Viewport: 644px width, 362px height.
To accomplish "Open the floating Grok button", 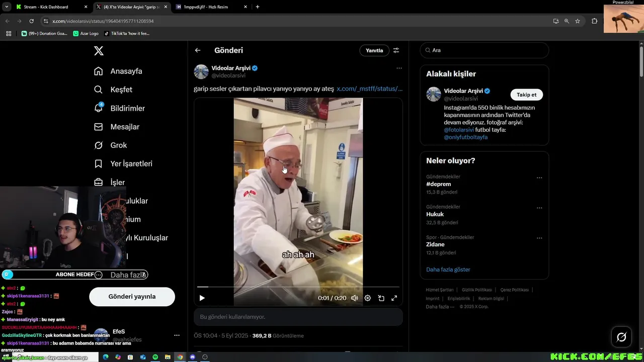I will click(621, 337).
